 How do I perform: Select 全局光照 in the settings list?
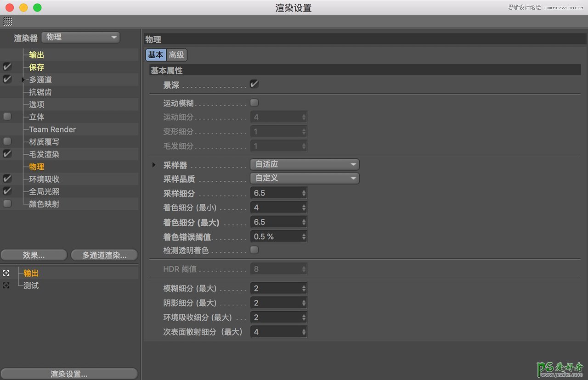pyautogui.click(x=44, y=191)
